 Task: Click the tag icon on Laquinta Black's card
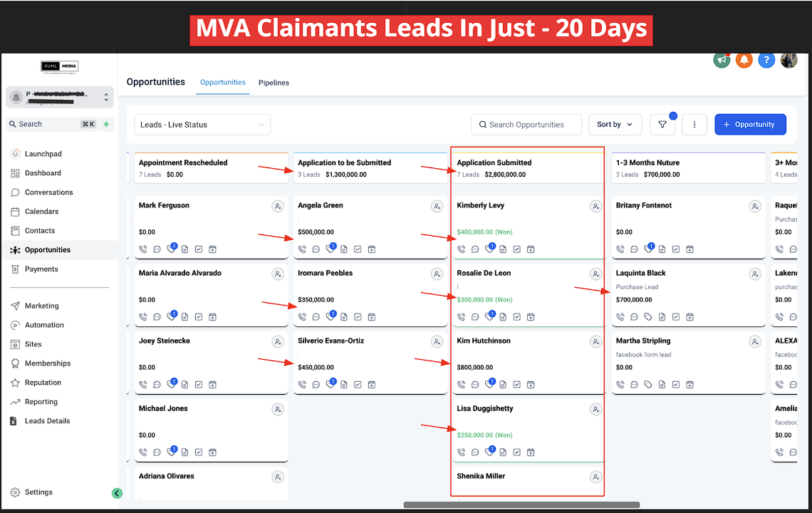(x=648, y=317)
